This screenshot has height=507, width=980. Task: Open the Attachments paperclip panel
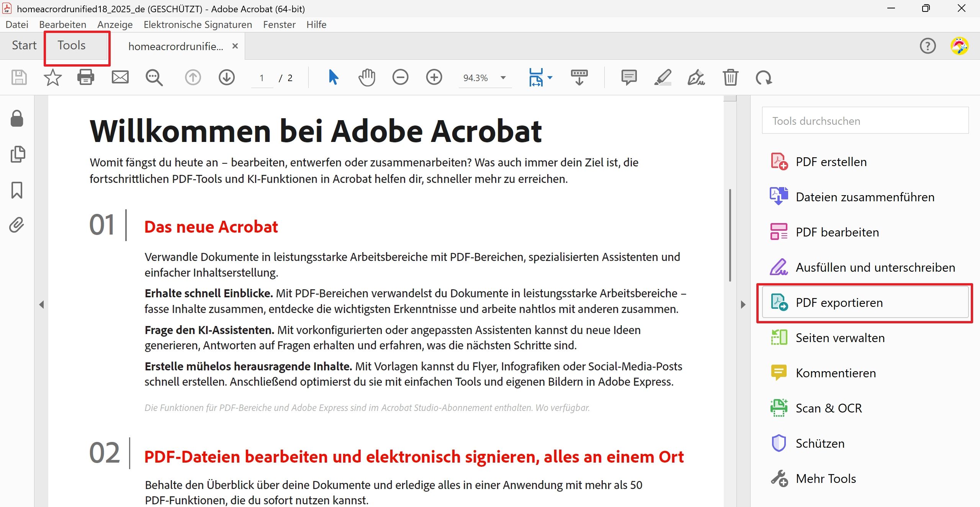pyautogui.click(x=16, y=225)
